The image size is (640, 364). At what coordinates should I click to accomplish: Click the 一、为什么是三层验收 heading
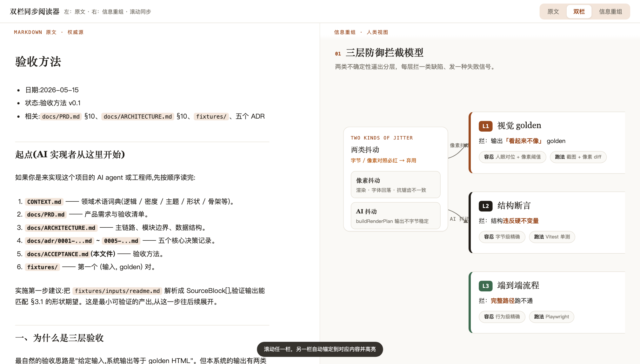(60, 338)
